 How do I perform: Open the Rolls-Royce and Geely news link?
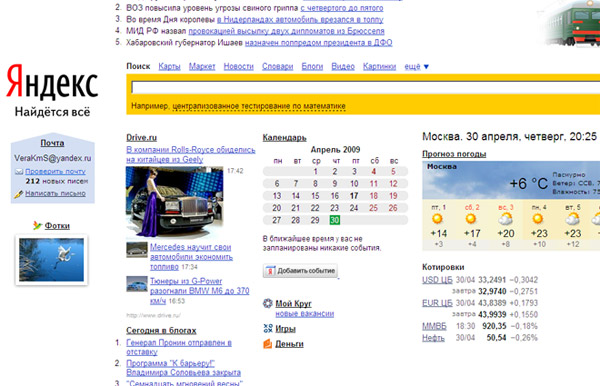click(x=191, y=155)
